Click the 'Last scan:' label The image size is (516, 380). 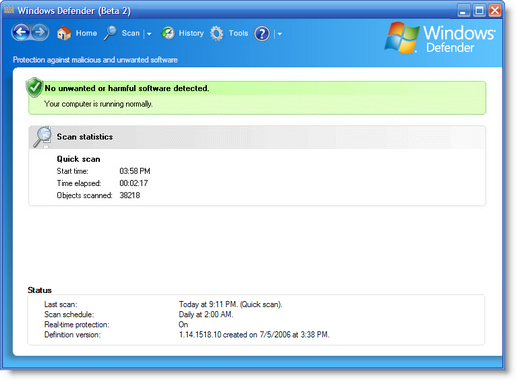[61, 304]
